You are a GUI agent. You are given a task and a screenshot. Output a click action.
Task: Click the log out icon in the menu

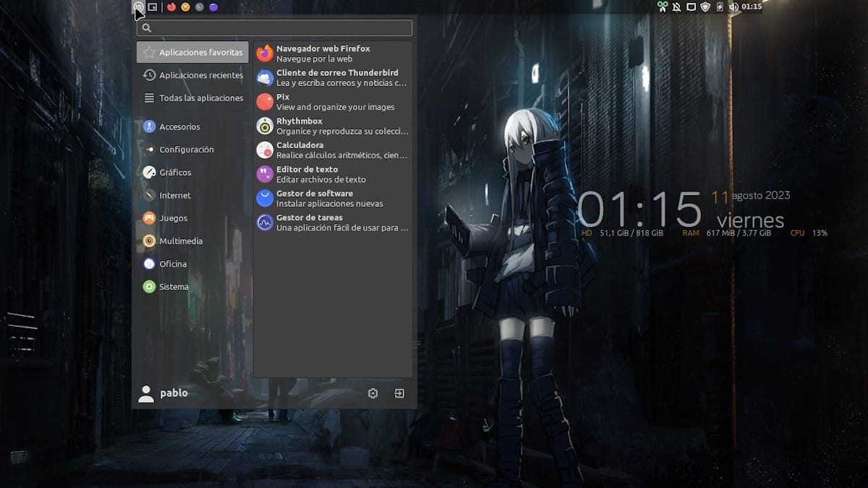tap(399, 393)
